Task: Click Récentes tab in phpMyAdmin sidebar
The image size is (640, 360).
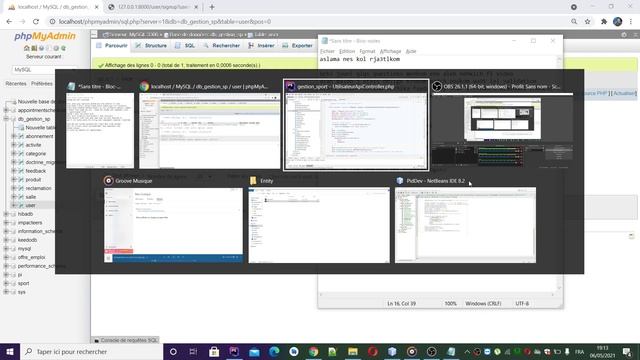Action: [16, 84]
